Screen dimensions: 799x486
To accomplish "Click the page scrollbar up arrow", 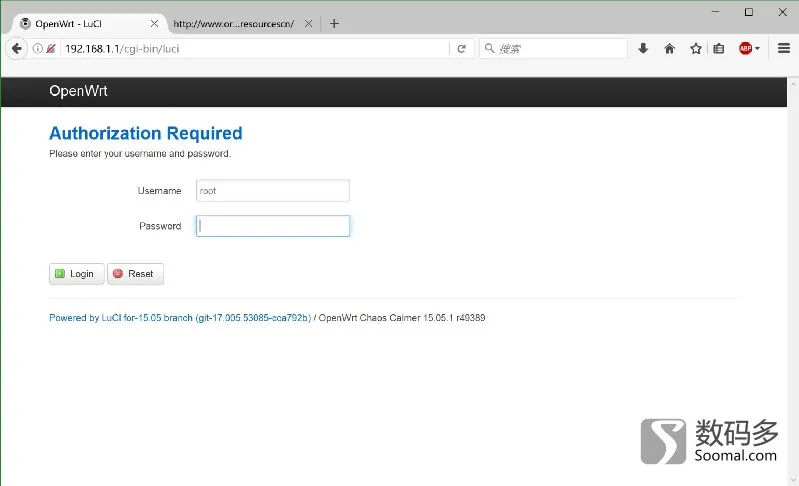I will 793,83.
